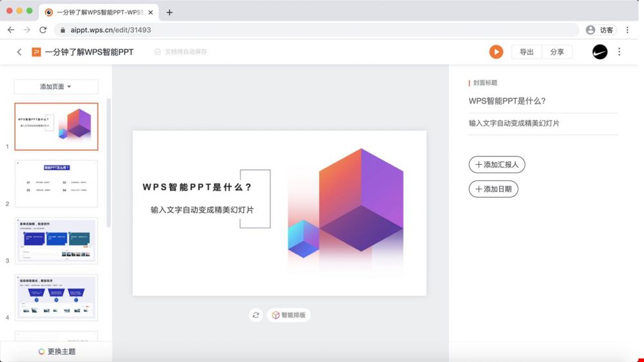Click the slide panel scrollbar
This screenshot has width=644, height=362.
(x=108, y=162)
